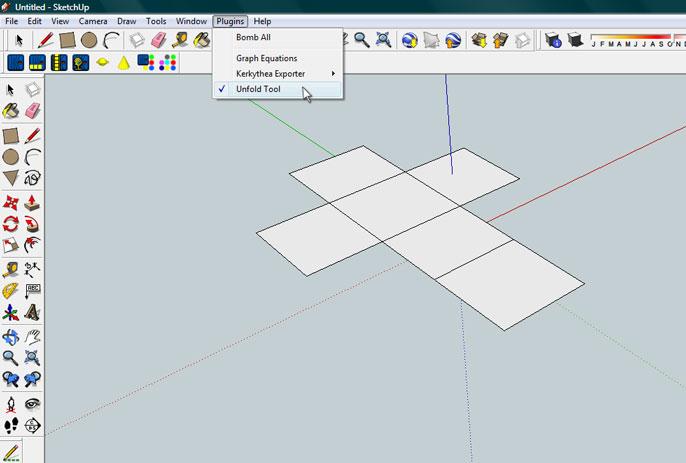Click Bomb All in Plugins menu
Image resolution: width=686 pixels, height=463 pixels.
(253, 37)
